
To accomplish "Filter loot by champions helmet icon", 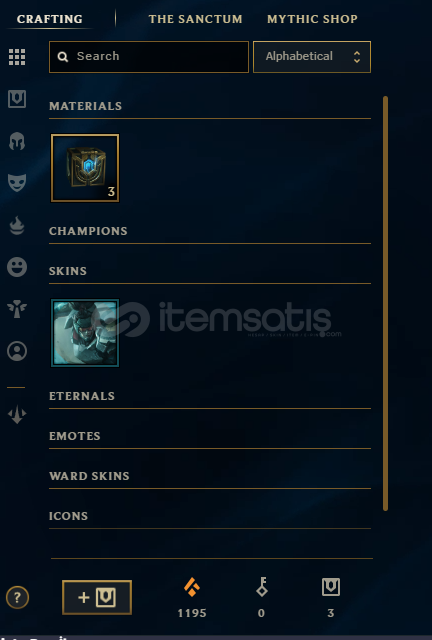I will pyautogui.click(x=17, y=141).
